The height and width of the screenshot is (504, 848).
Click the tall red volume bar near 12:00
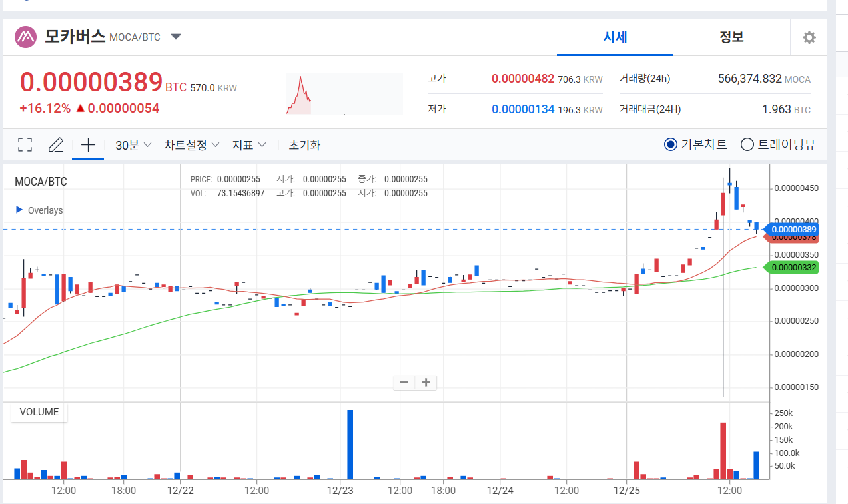pyautogui.click(x=723, y=451)
